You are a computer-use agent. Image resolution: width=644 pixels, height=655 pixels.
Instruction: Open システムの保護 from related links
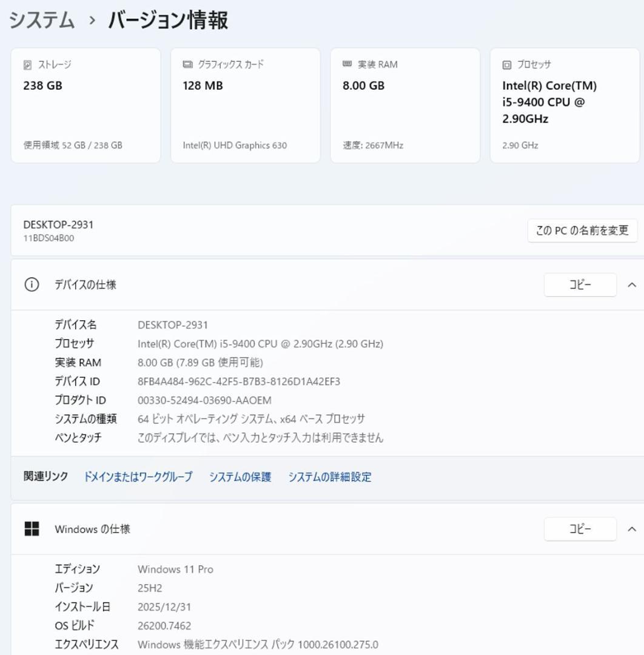click(239, 478)
